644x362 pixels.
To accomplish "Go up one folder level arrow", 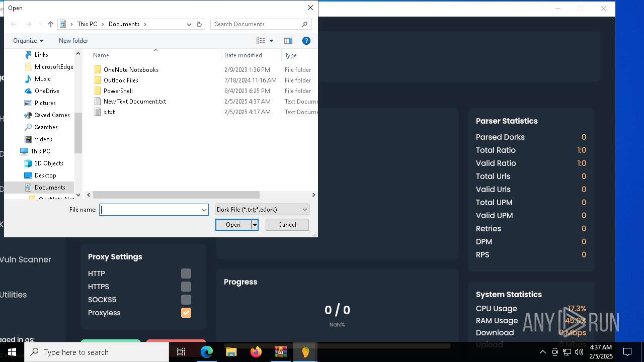I will pyautogui.click(x=51, y=24).
